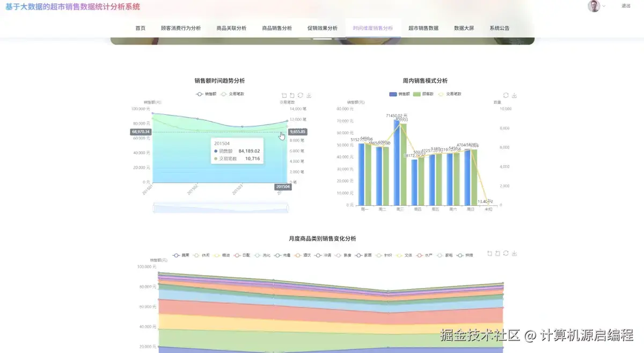Image resolution: width=644 pixels, height=353 pixels.
Task: Toggle 洗化 series legend in monthly chart
Action: (x=262, y=255)
